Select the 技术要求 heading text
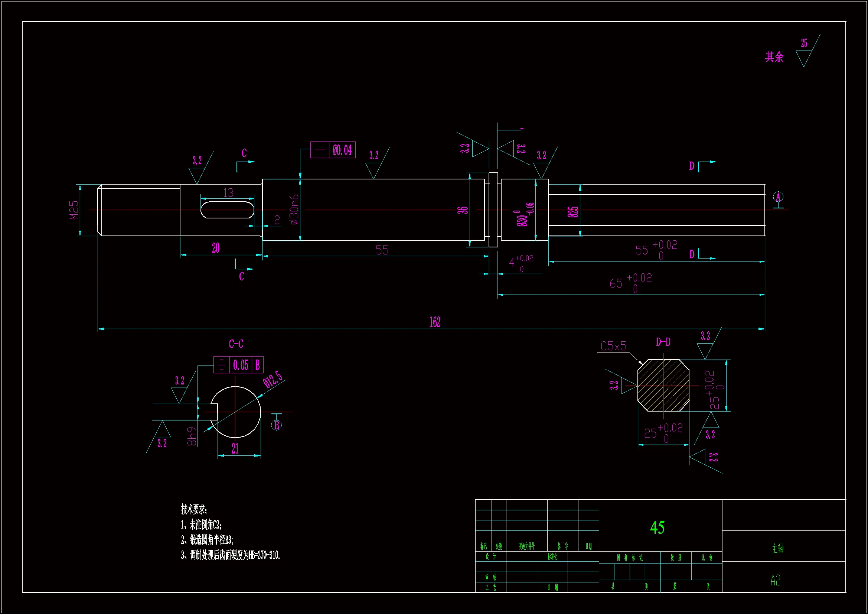 tap(193, 509)
